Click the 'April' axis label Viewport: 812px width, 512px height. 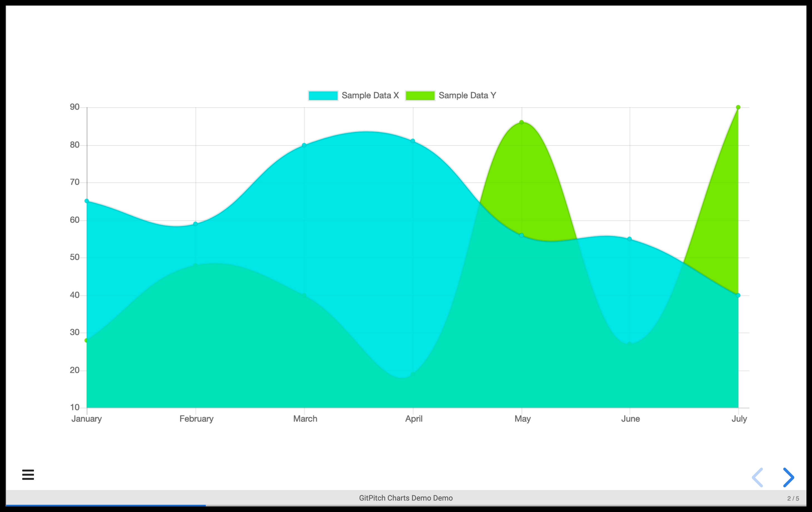(414, 419)
